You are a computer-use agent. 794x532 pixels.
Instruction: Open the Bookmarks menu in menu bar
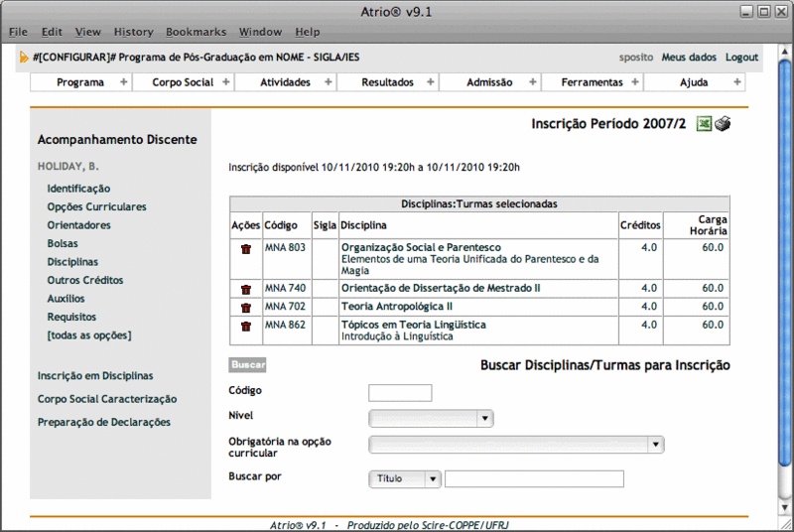(x=196, y=32)
